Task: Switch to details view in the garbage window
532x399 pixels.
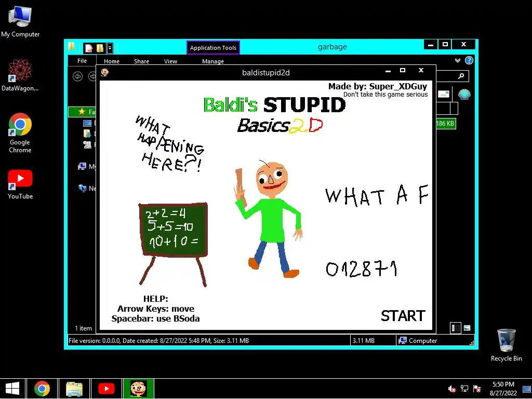Action: coord(456,328)
